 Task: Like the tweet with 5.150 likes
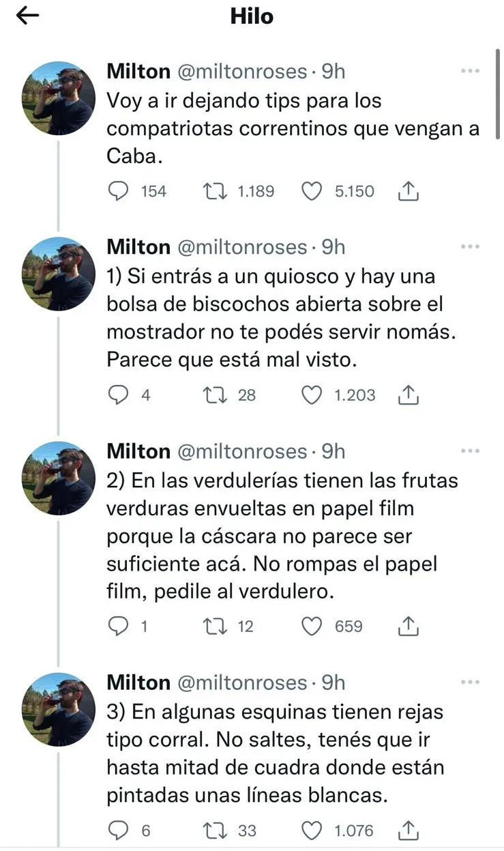click(x=312, y=192)
